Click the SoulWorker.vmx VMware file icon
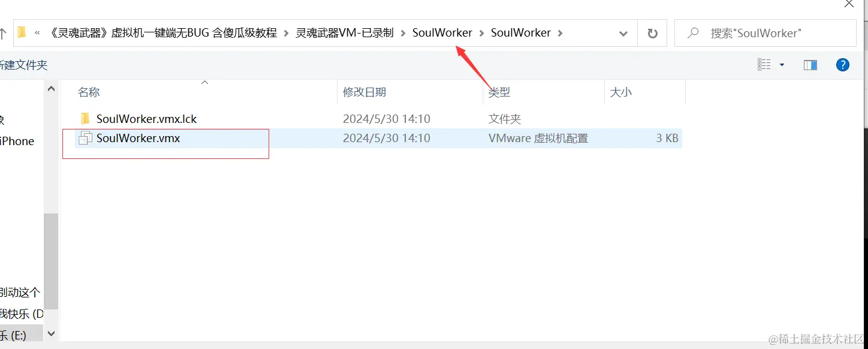Viewport: 868px width, 349px height. pos(85,138)
